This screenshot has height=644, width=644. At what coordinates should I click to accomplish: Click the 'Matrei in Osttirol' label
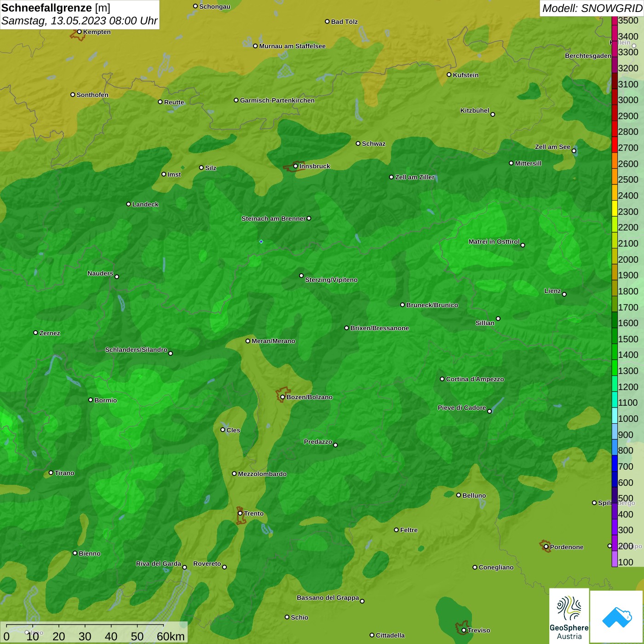pyautogui.click(x=494, y=241)
